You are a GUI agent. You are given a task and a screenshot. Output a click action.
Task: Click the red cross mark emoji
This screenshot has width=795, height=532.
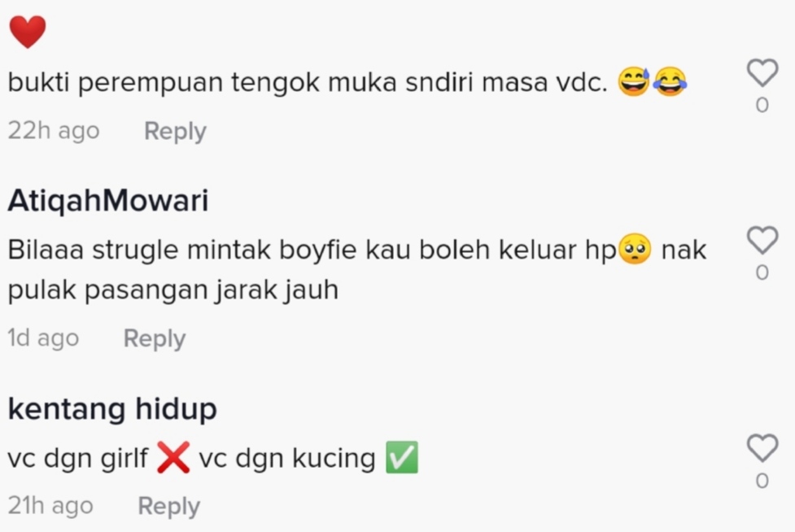tap(173, 457)
